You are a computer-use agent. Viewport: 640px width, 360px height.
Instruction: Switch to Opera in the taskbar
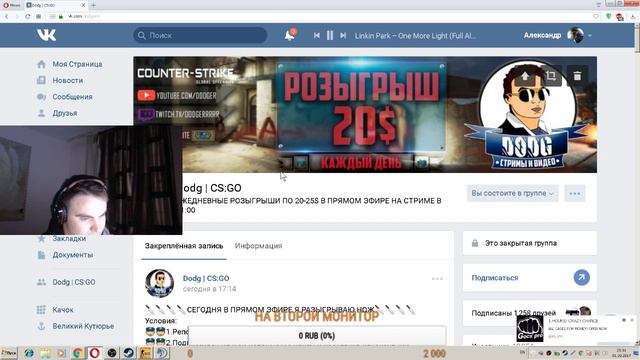(94, 353)
